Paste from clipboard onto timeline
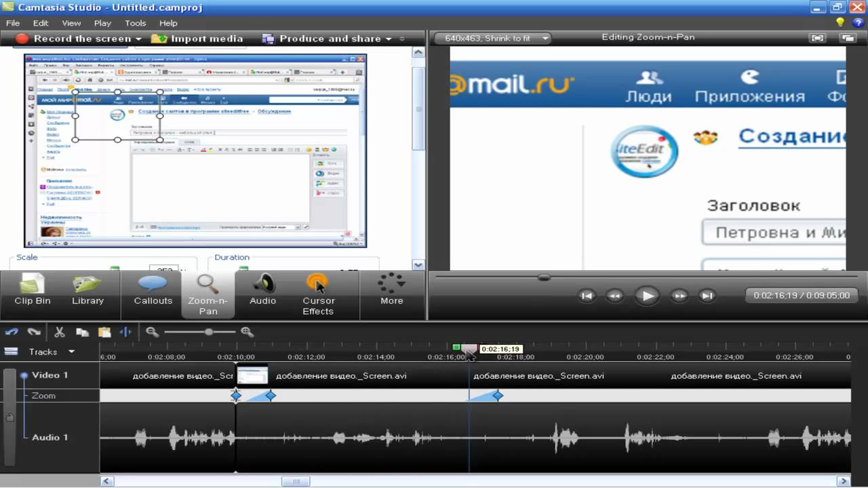Image resolution: width=868 pixels, height=488 pixels. [104, 332]
